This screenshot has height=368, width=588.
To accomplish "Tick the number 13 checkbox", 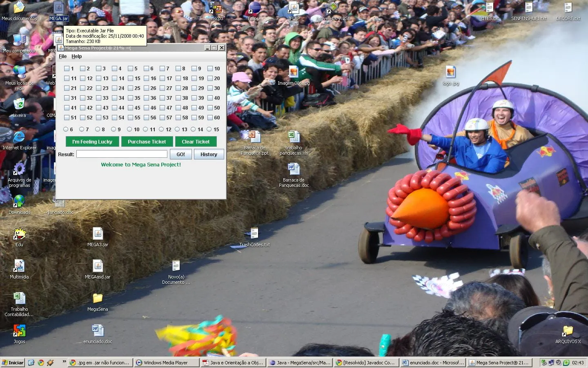I will coord(99,79).
